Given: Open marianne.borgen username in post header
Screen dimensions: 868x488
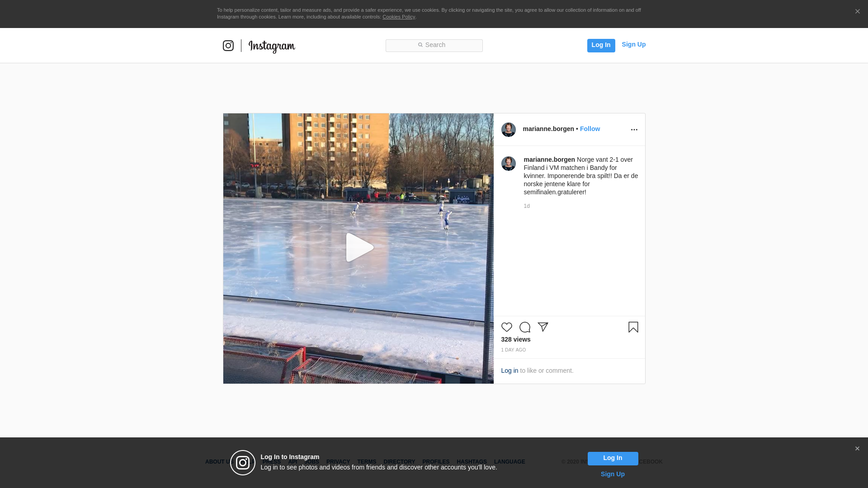Looking at the screenshot, I should pos(548,129).
